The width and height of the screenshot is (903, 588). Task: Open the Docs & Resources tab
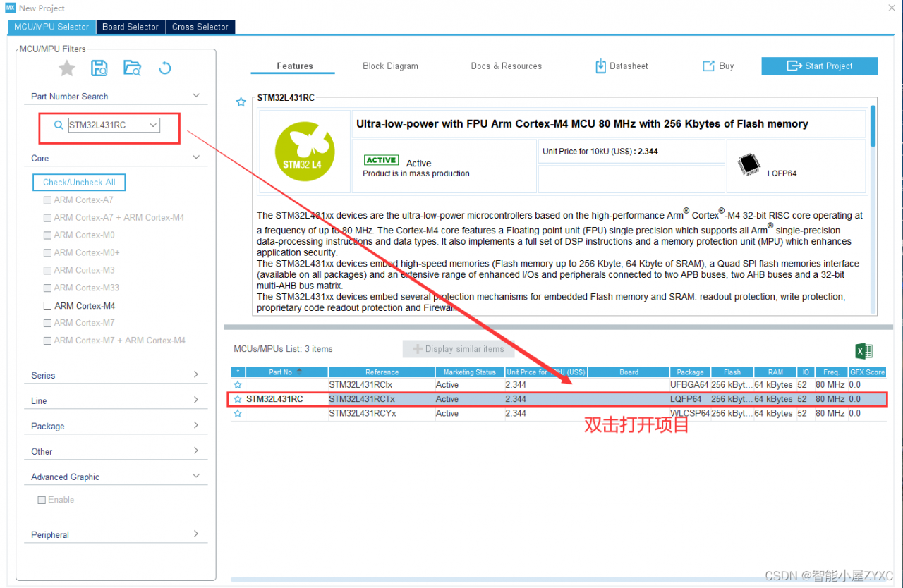(506, 66)
